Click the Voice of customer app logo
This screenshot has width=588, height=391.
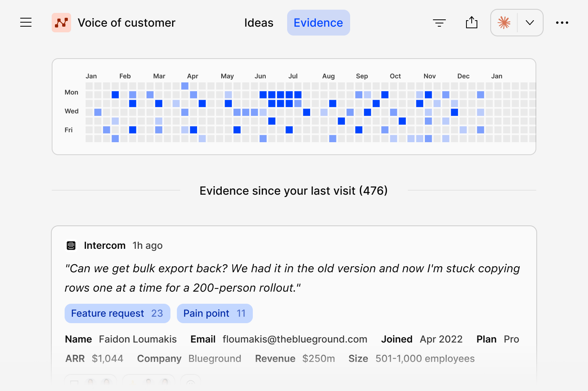(61, 23)
